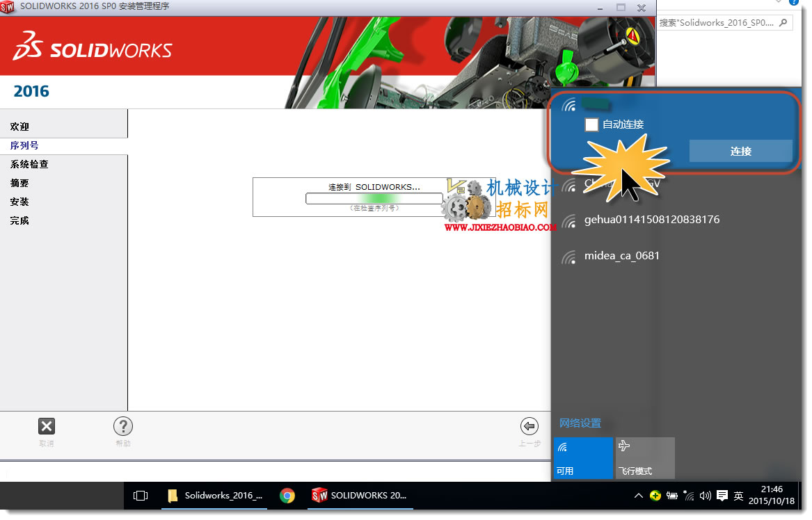The image size is (812, 520).
Task: Click the search magnifier icon in Explorer
Action: click(783, 23)
